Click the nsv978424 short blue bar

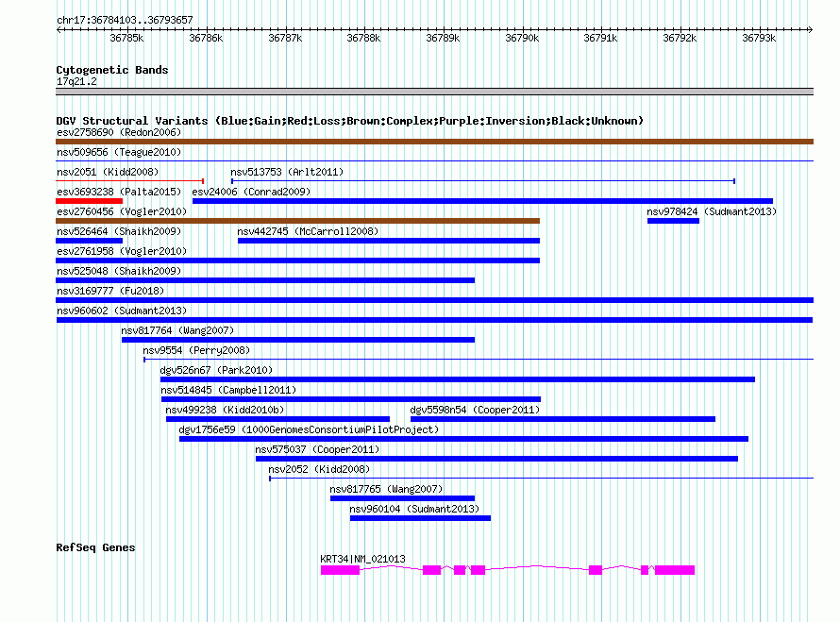click(x=673, y=221)
